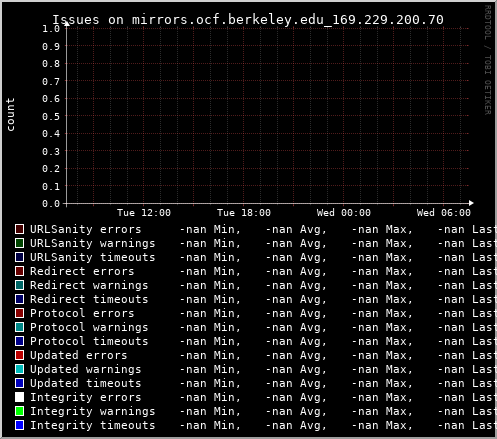Click the Updated errors red swatch

pos(19,355)
